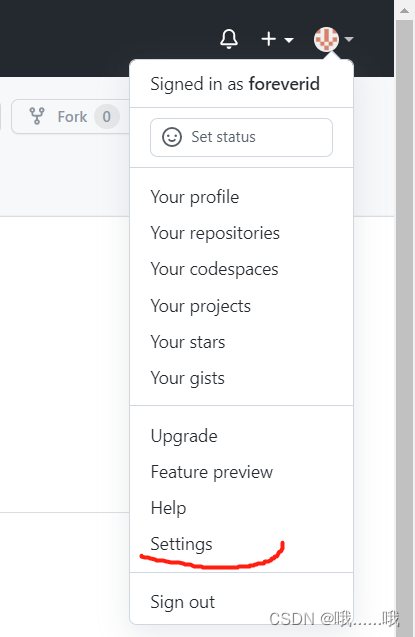This screenshot has width=415, height=637.
Task: Click the scrollbar up arrow
Action: point(404,11)
